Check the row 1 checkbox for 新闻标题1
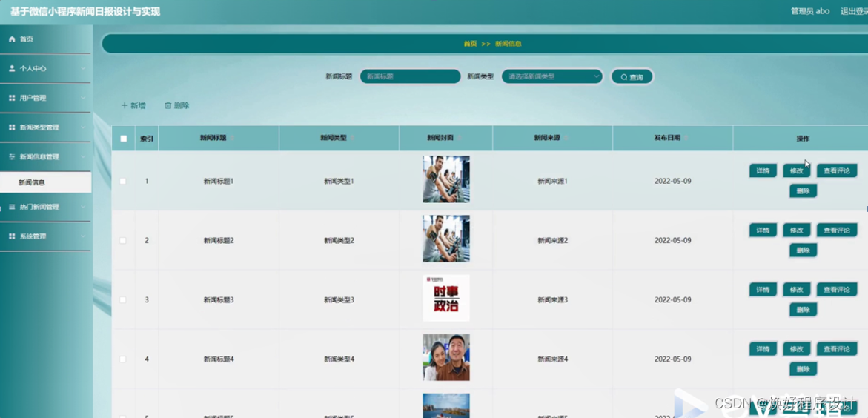 tap(123, 181)
